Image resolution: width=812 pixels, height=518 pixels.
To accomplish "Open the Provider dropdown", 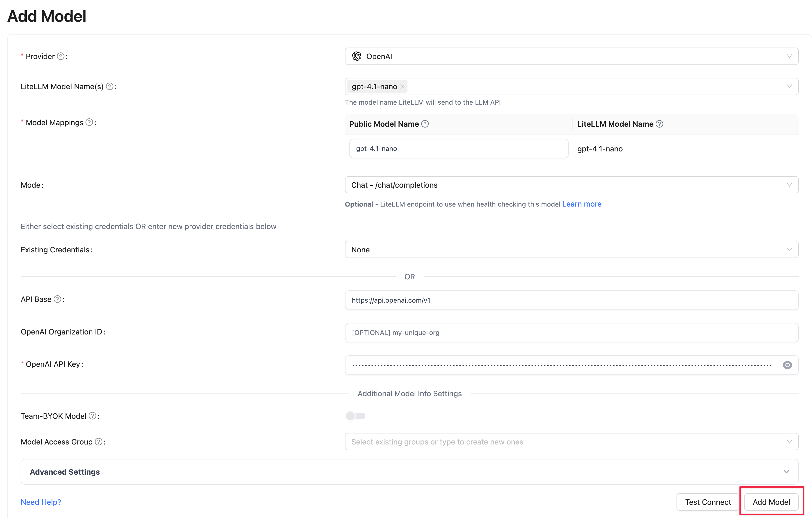I will pyautogui.click(x=572, y=56).
